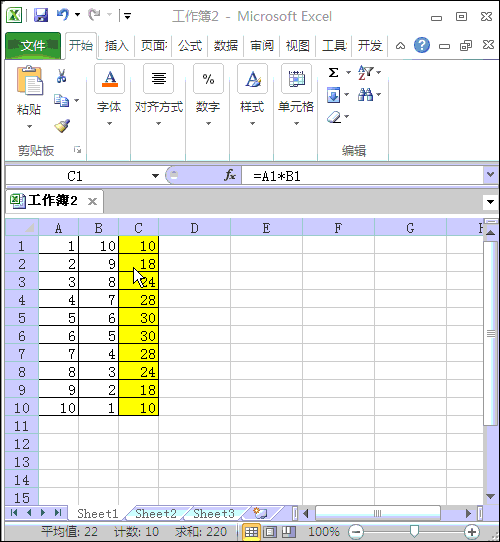Click the AutoSum sigma icon

333,73
